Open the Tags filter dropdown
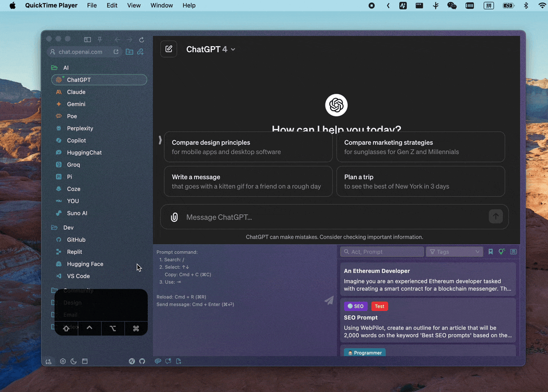The width and height of the screenshot is (548, 392). click(454, 252)
